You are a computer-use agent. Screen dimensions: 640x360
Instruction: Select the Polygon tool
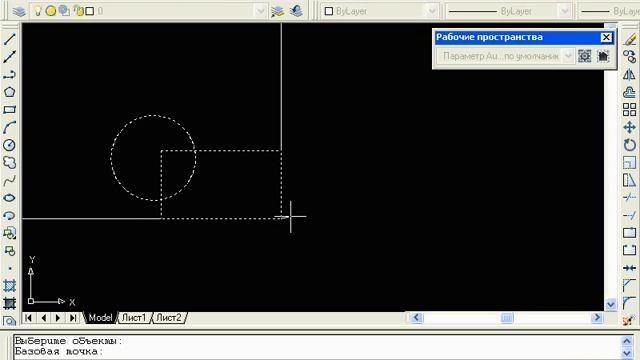[9, 92]
